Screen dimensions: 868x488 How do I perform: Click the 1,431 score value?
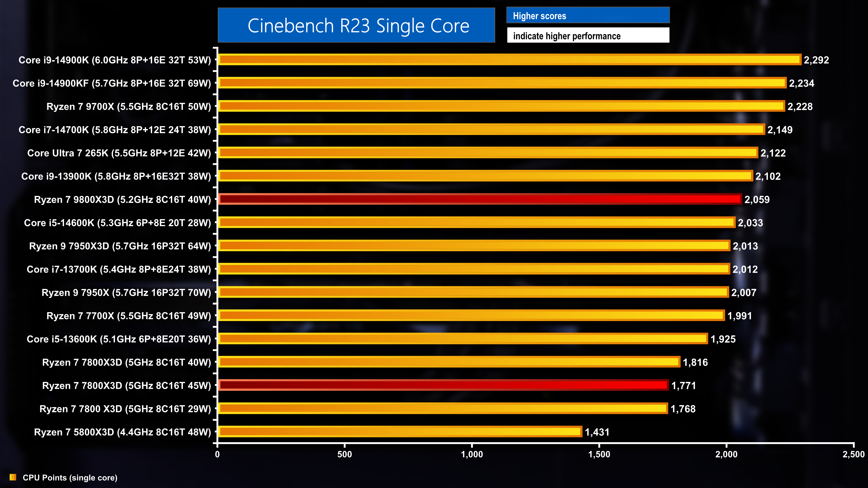597,432
